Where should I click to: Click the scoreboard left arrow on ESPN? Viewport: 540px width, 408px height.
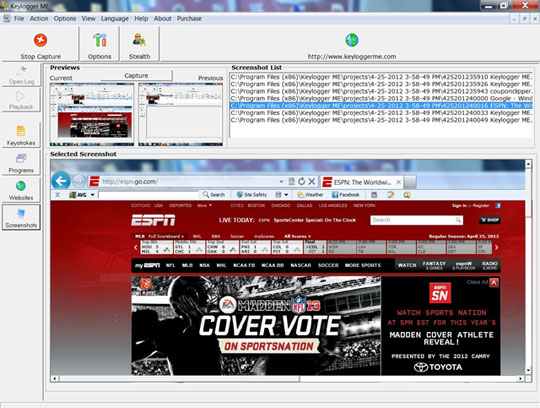135,247
